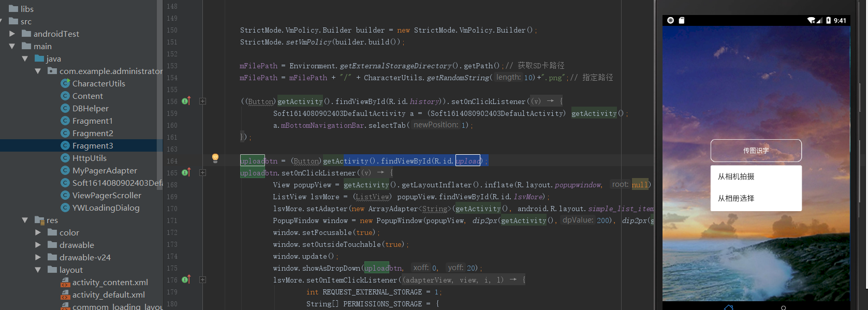The image size is (868, 310).
Task: Open the CharacterUtils class file
Action: coord(98,83)
